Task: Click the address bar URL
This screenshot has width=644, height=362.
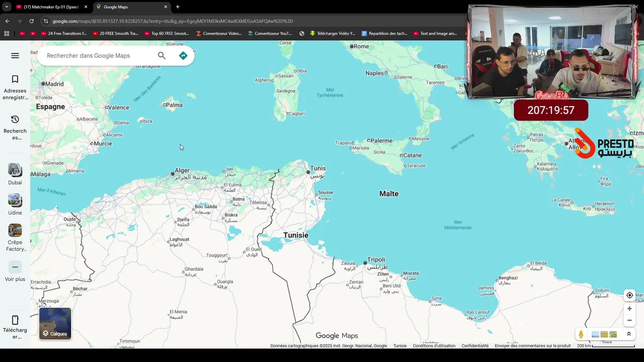Action: 173,21
